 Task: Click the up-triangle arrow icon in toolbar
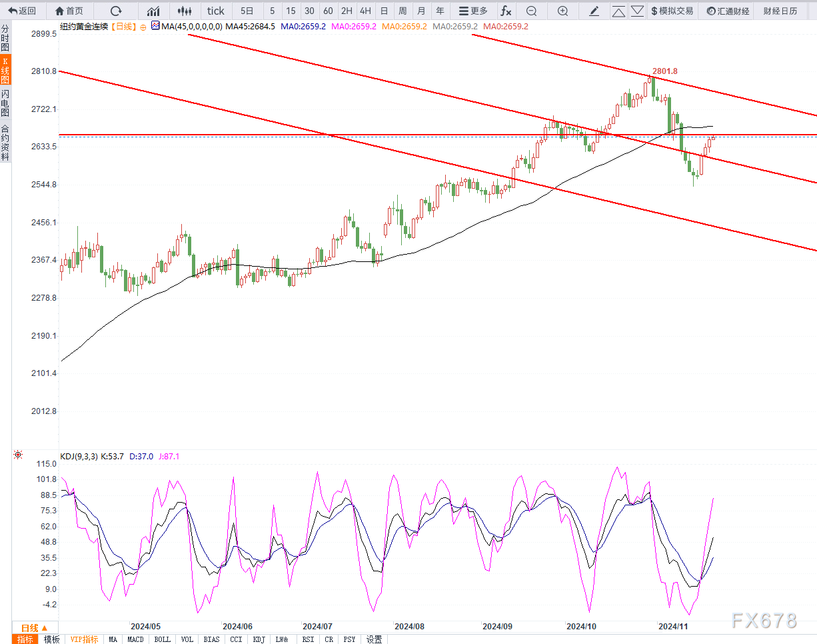(618, 11)
